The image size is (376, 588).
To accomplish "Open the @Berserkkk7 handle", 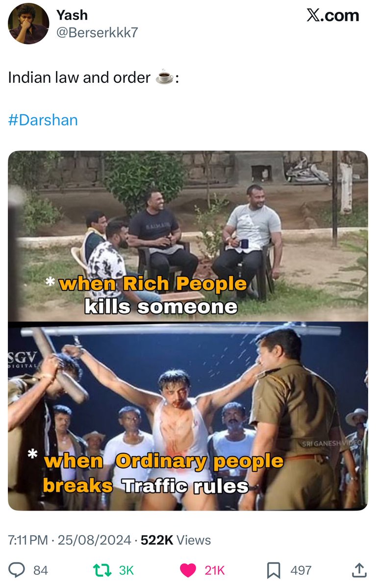I will tap(97, 33).
